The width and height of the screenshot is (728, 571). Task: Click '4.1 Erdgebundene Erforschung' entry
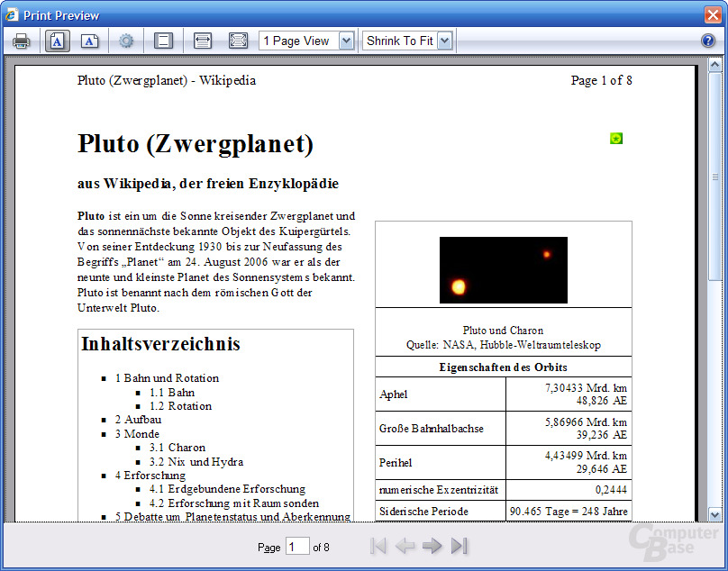coord(227,488)
